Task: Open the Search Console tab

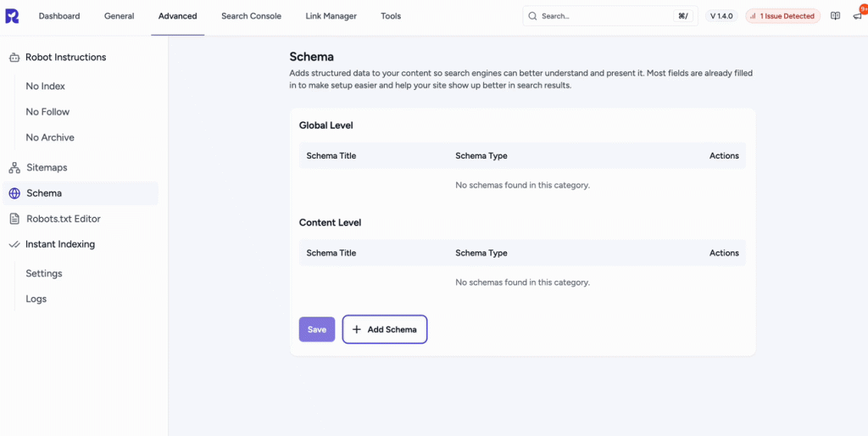Action: [x=251, y=16]
